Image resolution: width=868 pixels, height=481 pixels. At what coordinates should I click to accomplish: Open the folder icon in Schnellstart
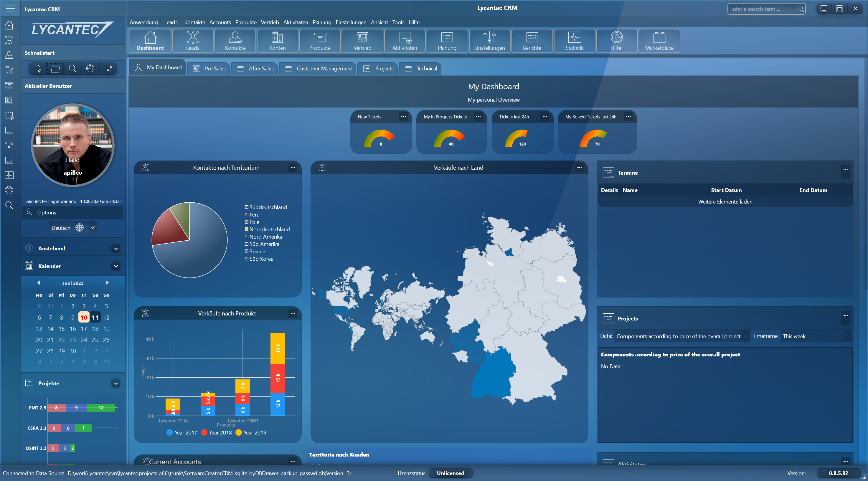tap(55, 69)
